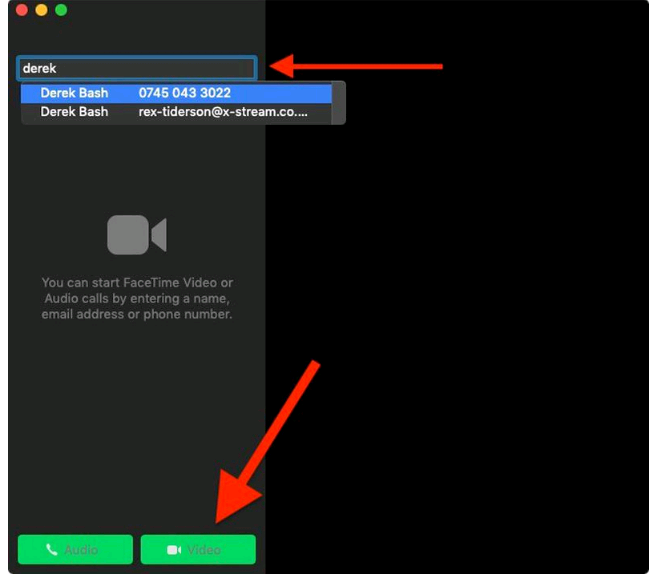Maximize FaceTime window with green button

click(61, 10)
